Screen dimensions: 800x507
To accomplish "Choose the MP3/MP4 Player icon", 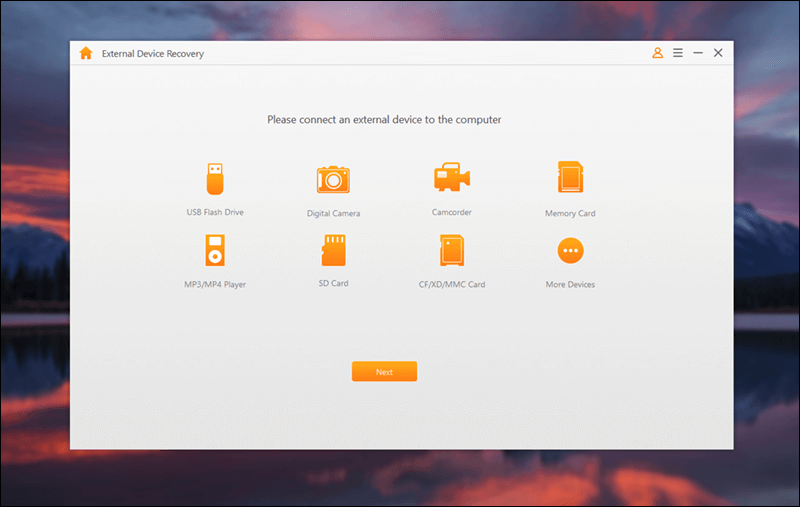I will tap(215, 250).
